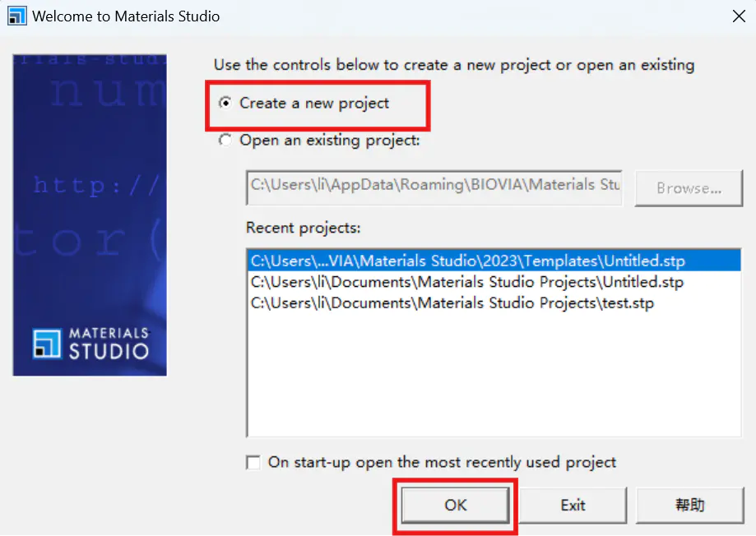Screen dimensions: 756x536
Task: Click the Browse... button
Action: (x=689, y=188)
